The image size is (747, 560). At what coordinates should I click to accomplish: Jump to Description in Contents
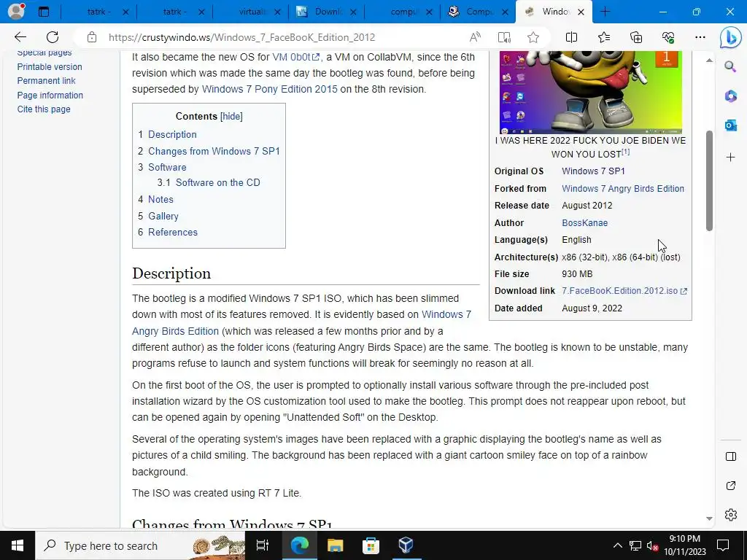(172, 134)
